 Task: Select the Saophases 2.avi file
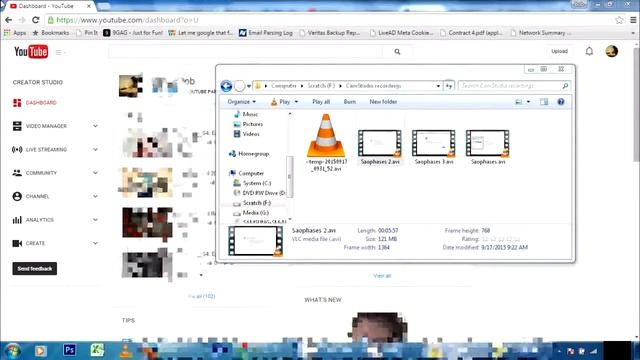click(x=380, y=147)
